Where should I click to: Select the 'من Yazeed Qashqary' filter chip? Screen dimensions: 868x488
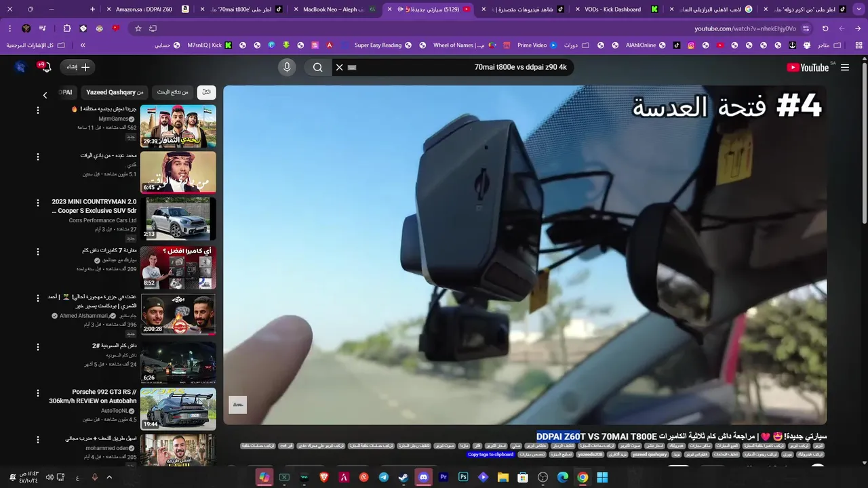coord(115,92)
